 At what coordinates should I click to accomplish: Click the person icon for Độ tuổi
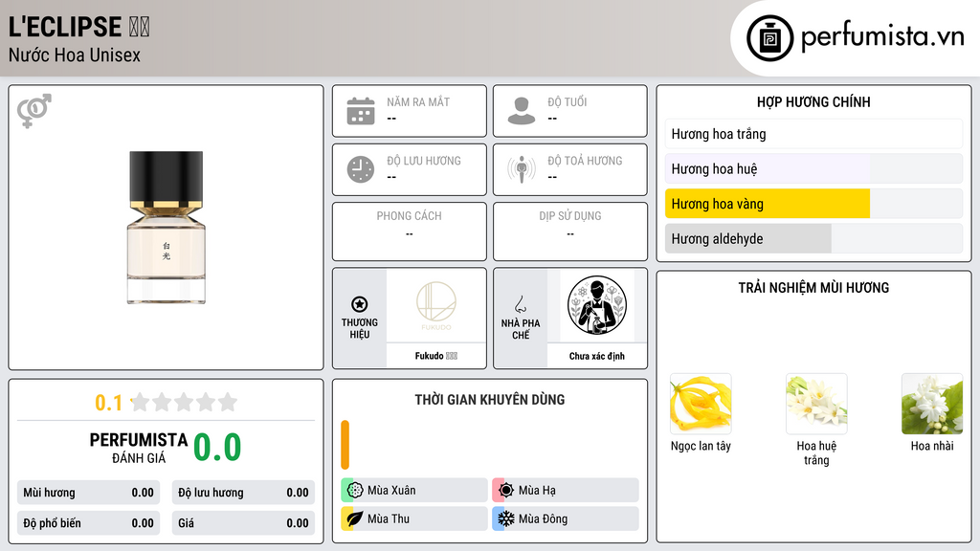522,111
